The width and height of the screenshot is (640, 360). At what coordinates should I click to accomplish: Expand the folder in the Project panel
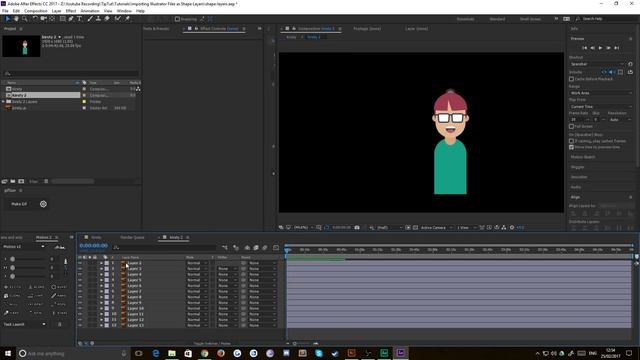click(x=3, y=102)
